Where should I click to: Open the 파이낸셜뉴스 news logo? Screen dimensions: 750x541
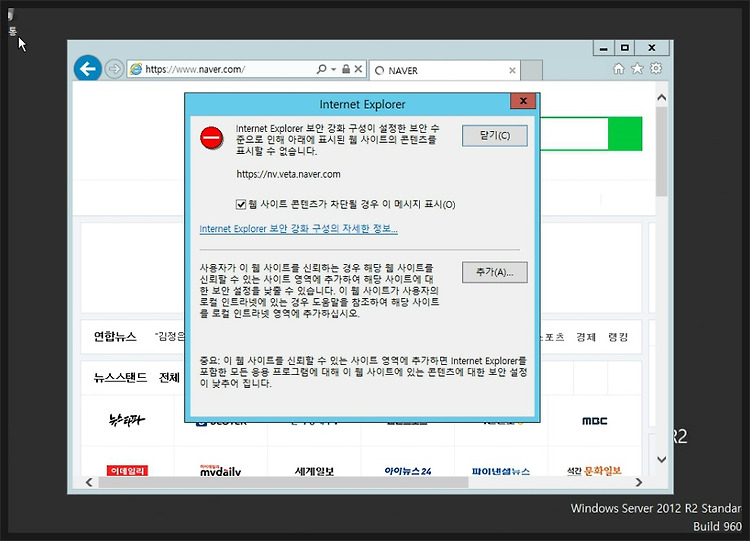click(x=501, y=471)
